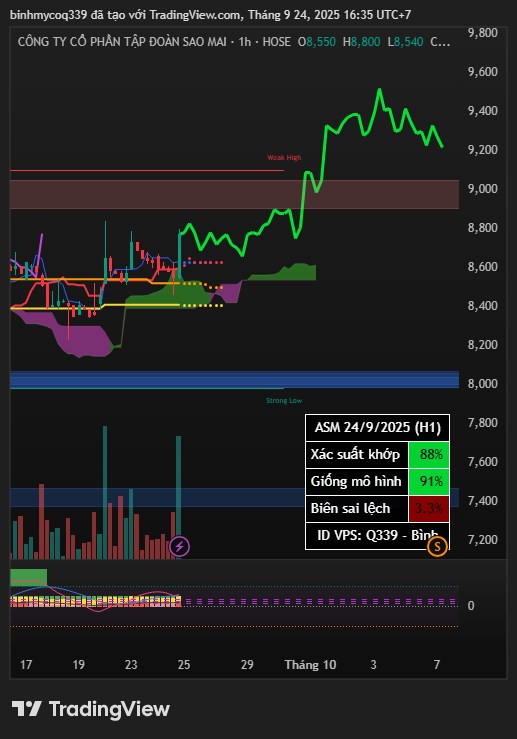This screenshot has width=517, height=739.
Task: Click the 8,000 price axis label
Action: (483, 384)
